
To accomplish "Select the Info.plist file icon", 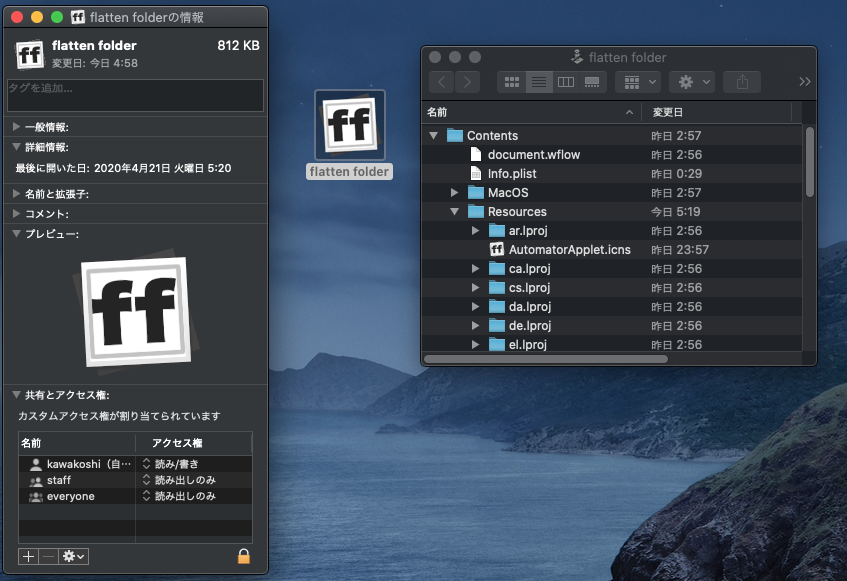I will (x=476, y=173).
